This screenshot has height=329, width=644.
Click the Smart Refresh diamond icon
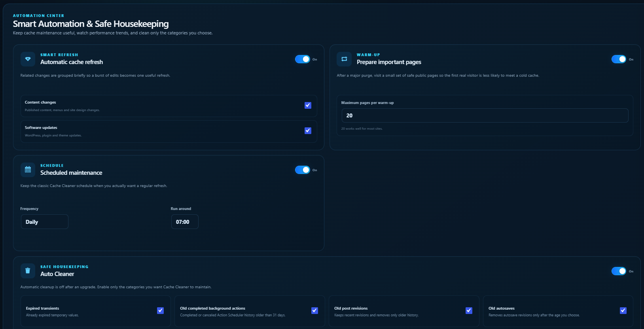pyautogui.click(x=28, y=59)
